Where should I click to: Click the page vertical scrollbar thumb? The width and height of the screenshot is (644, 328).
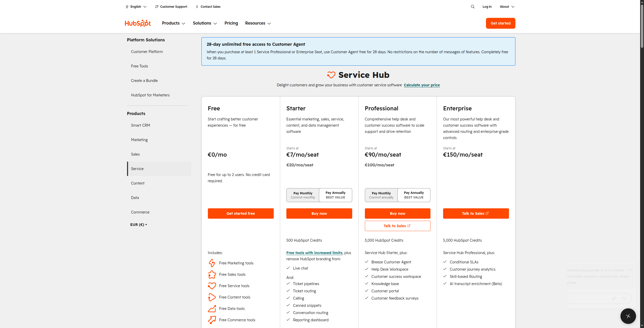pos(642,26)
